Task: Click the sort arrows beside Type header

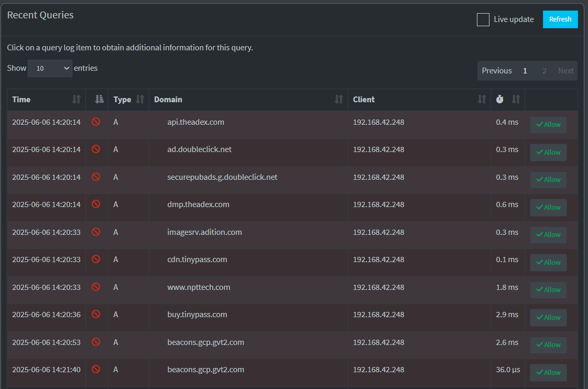Action: tap(140, 99)
